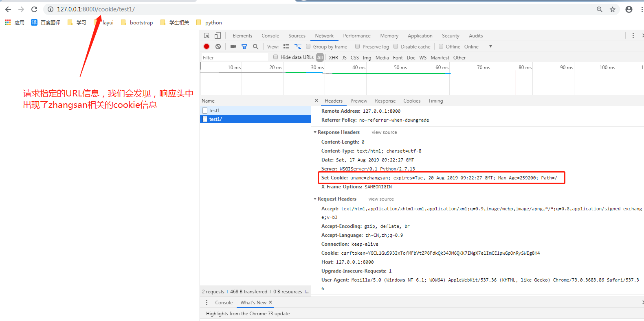The height and width of the screenshot is (321, 644).
Task: Open the Memory panel
Action: pyautogui.click(x=389, y=36)
